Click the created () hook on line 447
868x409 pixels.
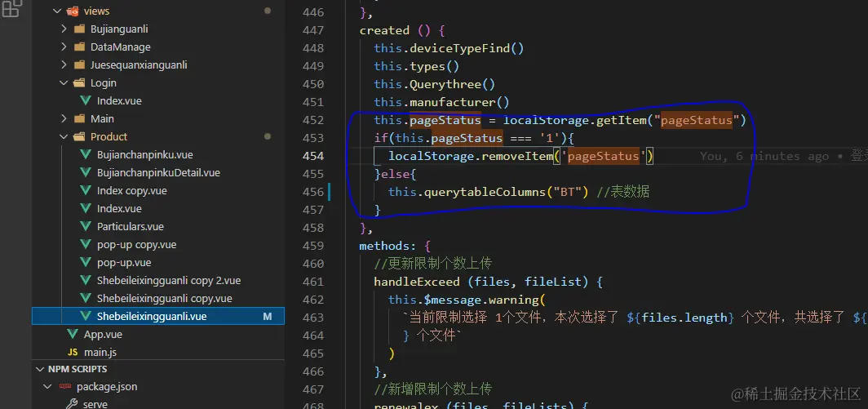point(395,30)
